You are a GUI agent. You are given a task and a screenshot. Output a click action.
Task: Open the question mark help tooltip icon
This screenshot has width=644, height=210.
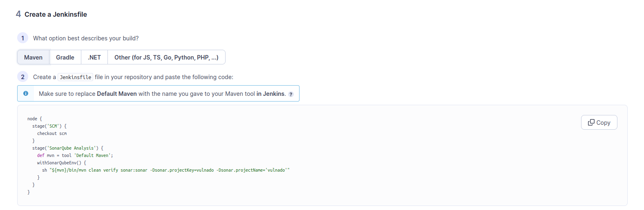tap(291, 94)
